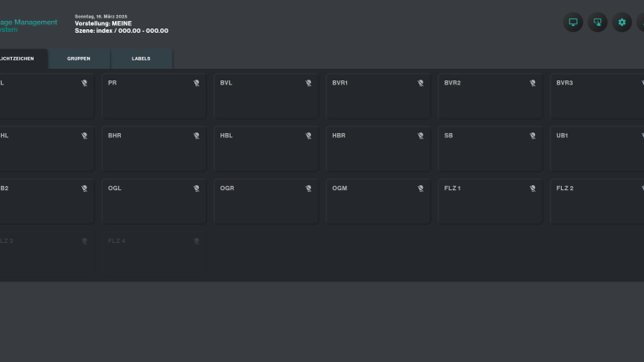Click the greyed-out FLZ 4 card
Screen dimensions: 644x362
[x=153, y=256]
